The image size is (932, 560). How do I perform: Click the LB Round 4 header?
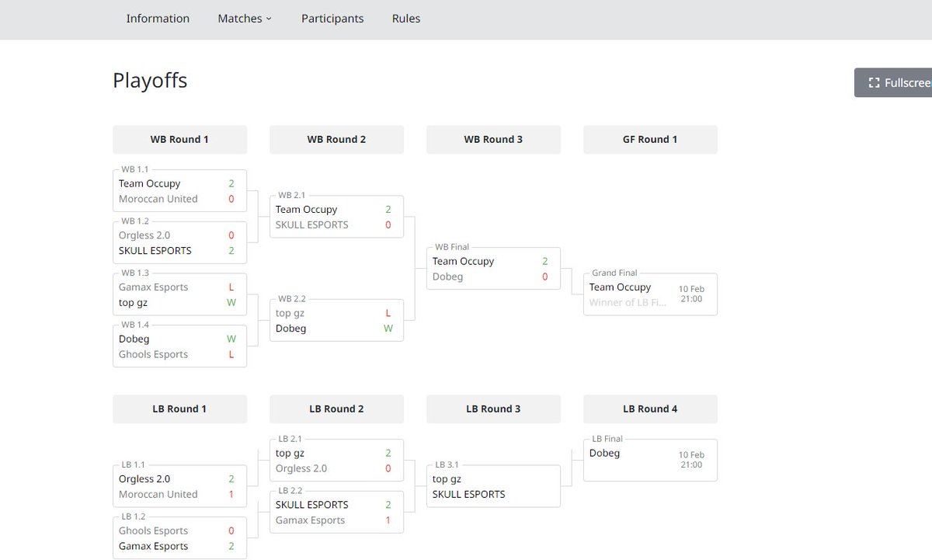[650, 409]
